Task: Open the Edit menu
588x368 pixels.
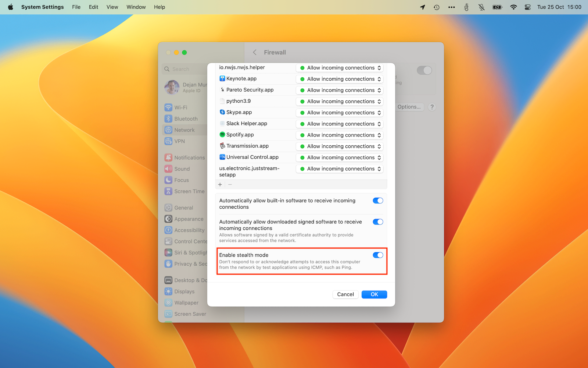Action: (93, 7)
